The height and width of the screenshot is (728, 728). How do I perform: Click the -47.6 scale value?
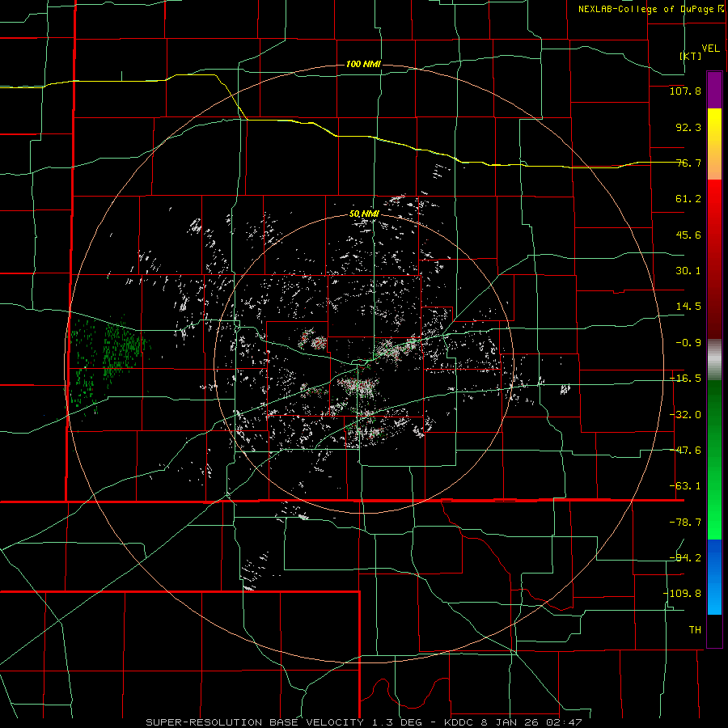(x=685, y=451)
